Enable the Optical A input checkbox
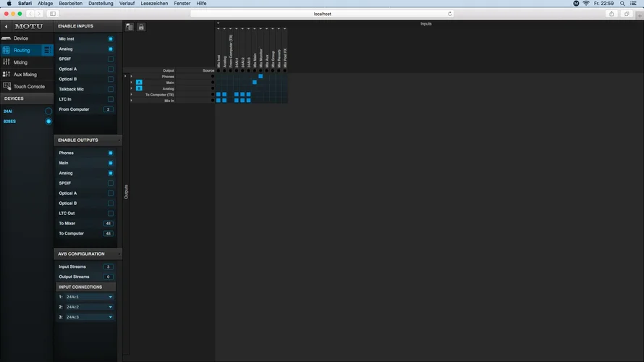This screenshot has height=362, width=644. (111, 69)
